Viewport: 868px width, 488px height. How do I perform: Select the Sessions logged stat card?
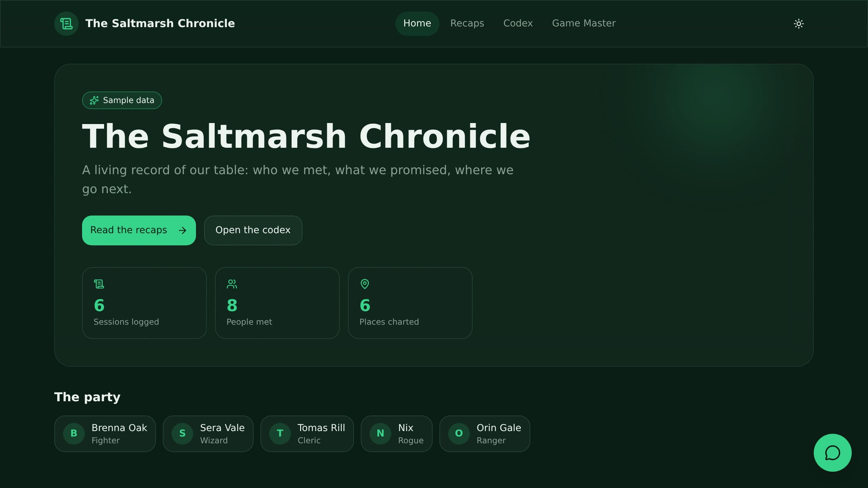click(x=144, y=303)
